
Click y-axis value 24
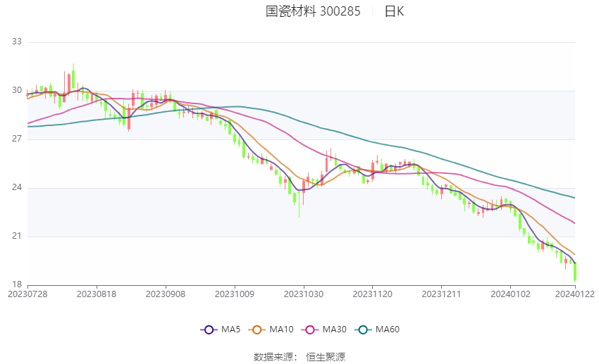(x=17, y=187)
